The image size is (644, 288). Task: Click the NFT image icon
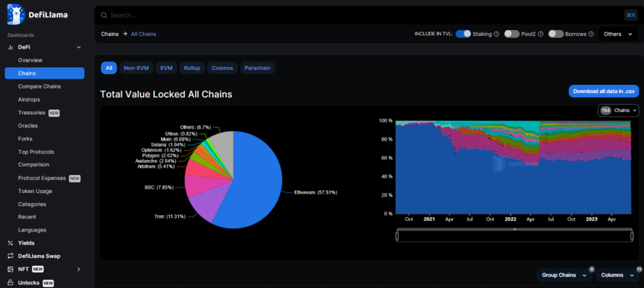[10, 269]
